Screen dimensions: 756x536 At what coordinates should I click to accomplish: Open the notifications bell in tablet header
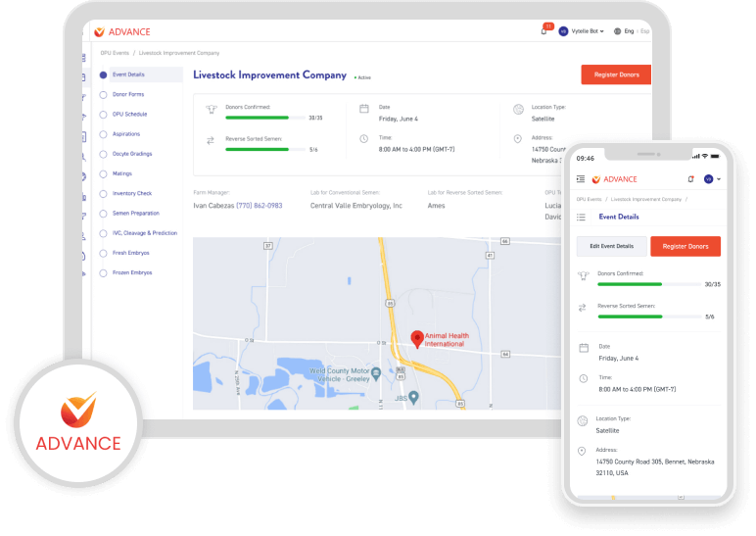pos(544,31)
